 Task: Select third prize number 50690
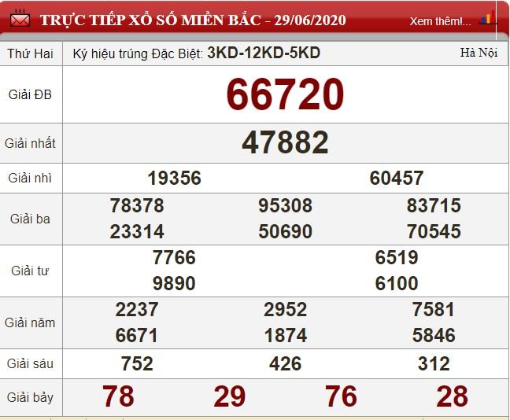(x=285, y=231)
